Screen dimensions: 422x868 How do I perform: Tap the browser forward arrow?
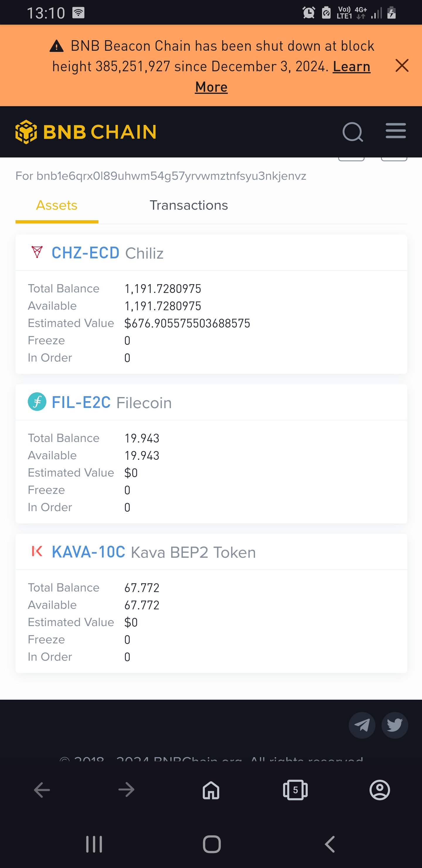point(126,790)
